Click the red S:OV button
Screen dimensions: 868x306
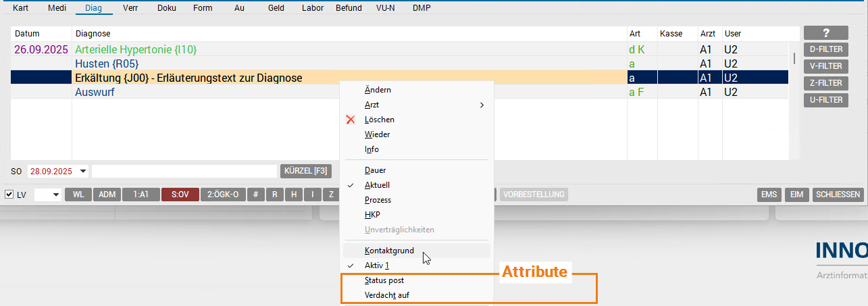tap(180, 195)
